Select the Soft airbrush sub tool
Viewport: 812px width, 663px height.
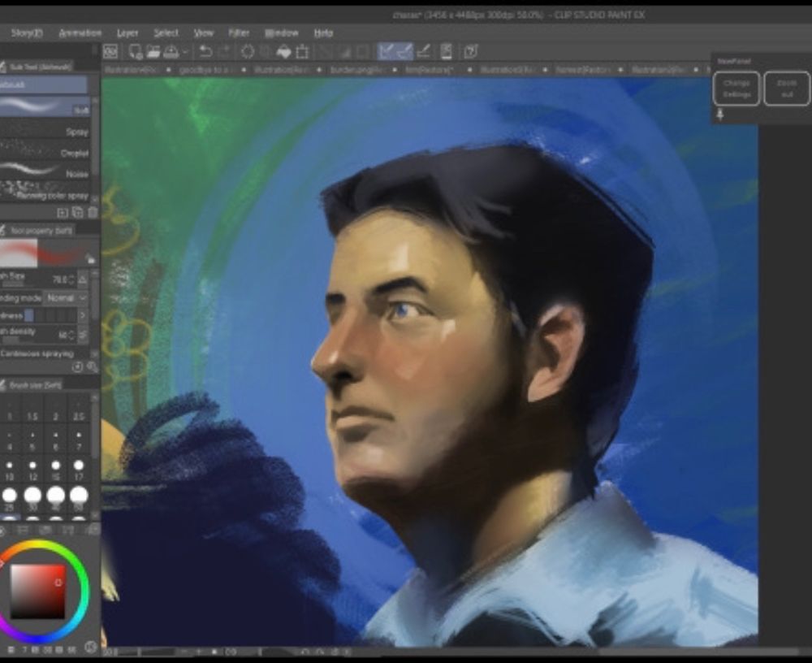click(x=45, y=106)
